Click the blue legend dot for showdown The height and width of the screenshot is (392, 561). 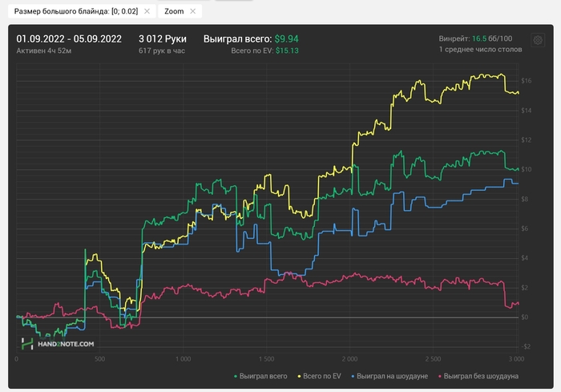click(353, 377)
